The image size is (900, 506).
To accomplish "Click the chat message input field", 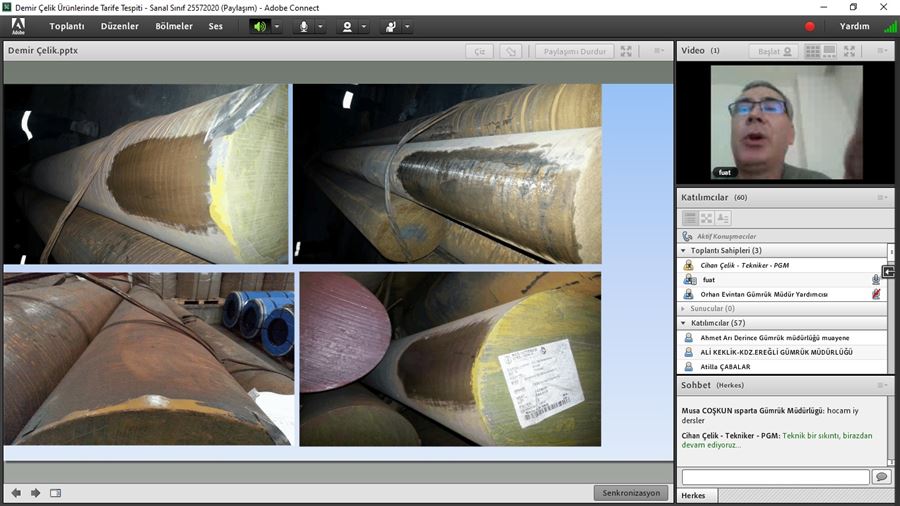I will pos(774,477).
